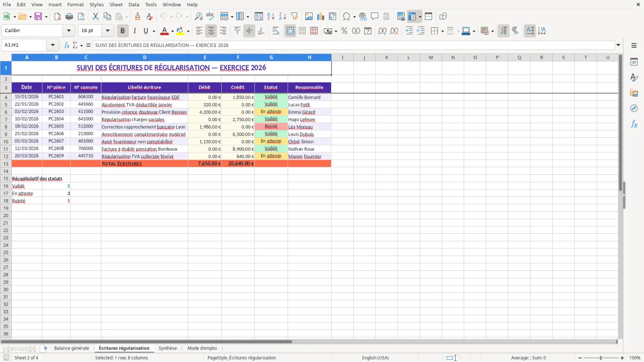The image size is (644, 362).
Task: Click the horizontal scrollbar
Action: click(146, 342)
